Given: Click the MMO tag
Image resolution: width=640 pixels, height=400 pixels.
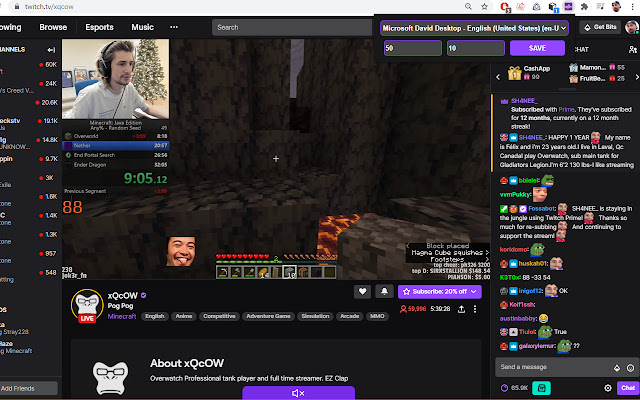Looking at the screenshot, I should [x=377, y=316].
